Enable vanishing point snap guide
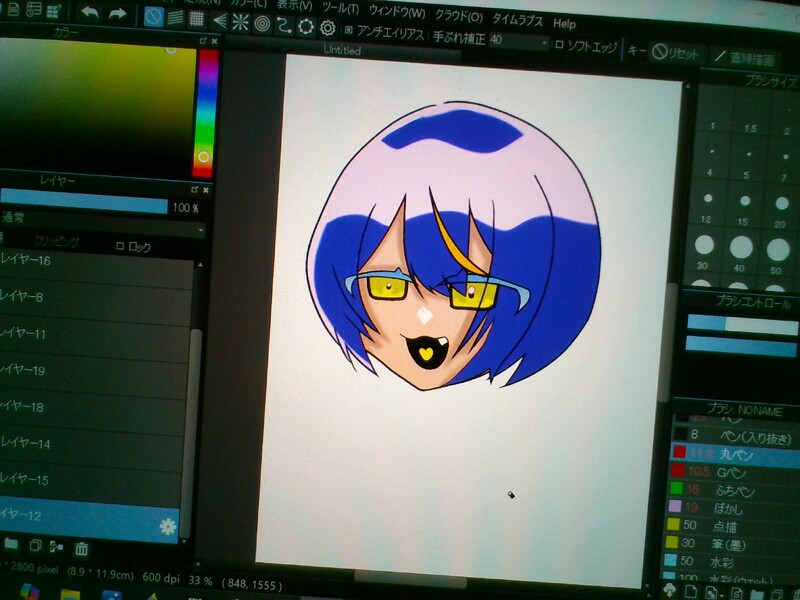 coord(219,21)
